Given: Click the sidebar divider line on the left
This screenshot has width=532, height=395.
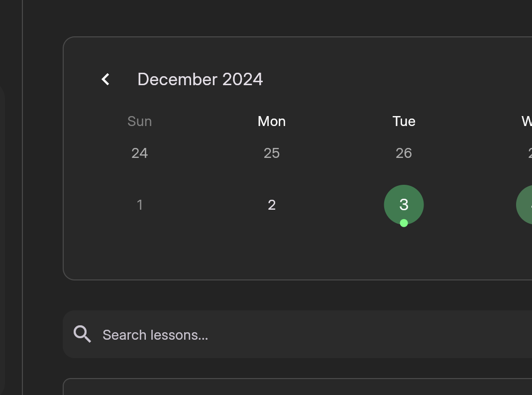Looking at the screenshot, I should pyautogui.click(x=22, y=197).
